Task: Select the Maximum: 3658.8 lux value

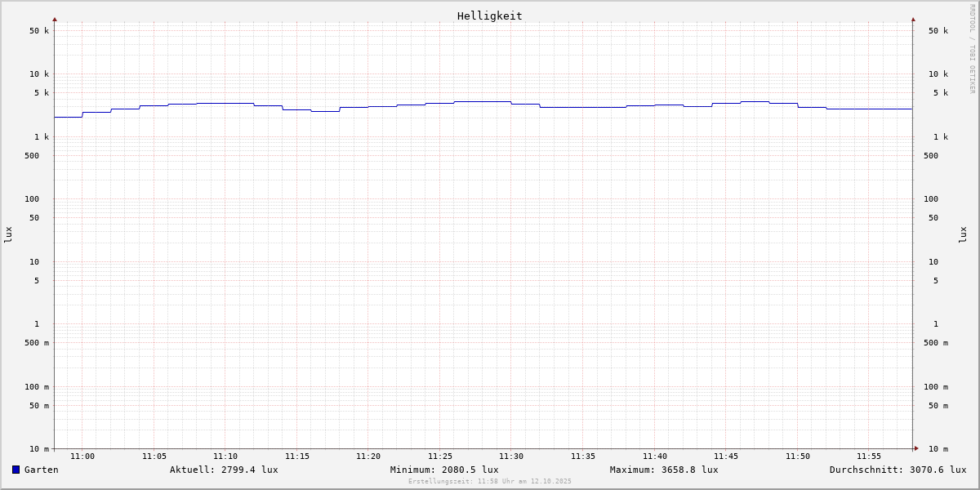Action: coord(664,470)
